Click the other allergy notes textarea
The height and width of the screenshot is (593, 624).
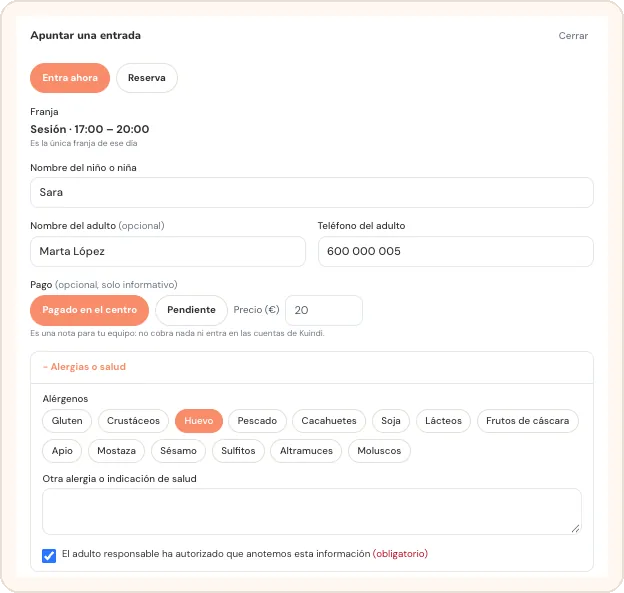pos(312,511)
